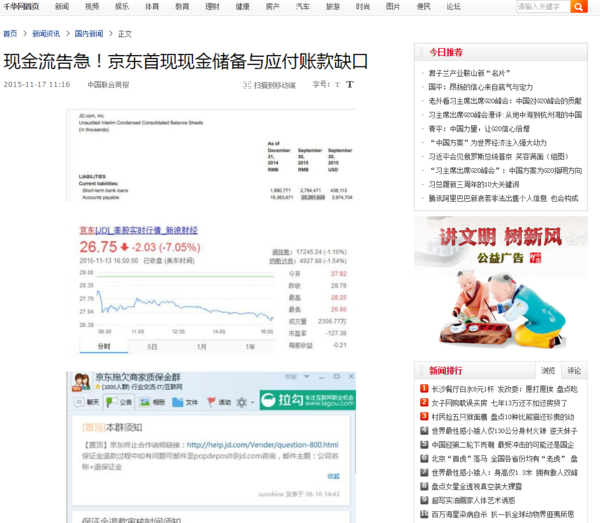Select the smaller T font size icon

337,85
